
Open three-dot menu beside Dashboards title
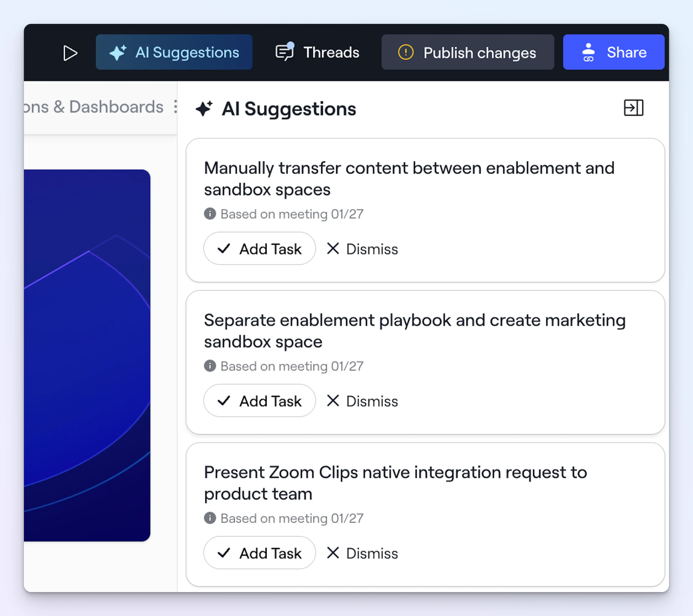coord(175,107)
